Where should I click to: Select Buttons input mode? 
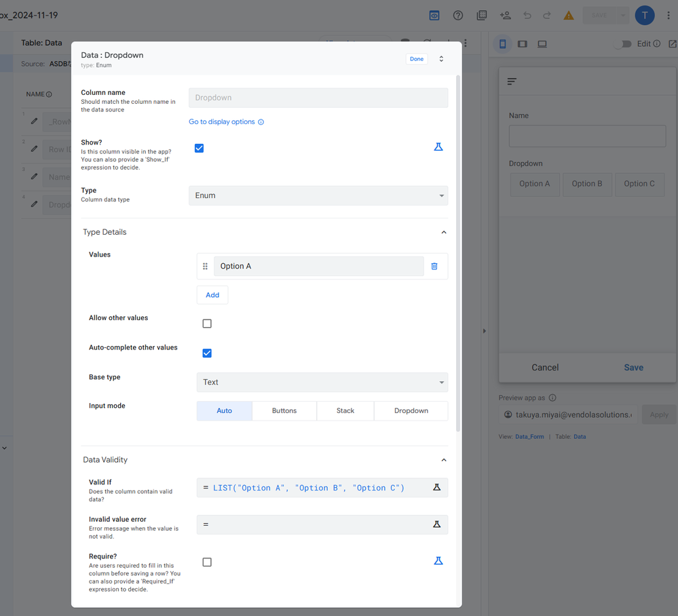pyautogui.click(x=284, y=410)
